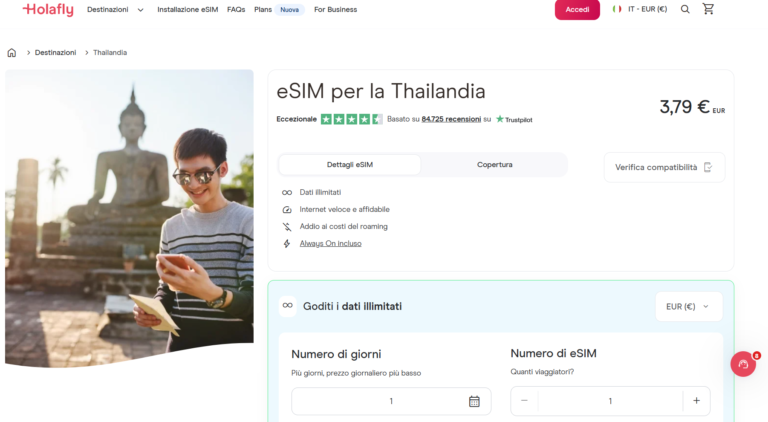Decrease eSIM count with minus button

[x=524, y=401]
